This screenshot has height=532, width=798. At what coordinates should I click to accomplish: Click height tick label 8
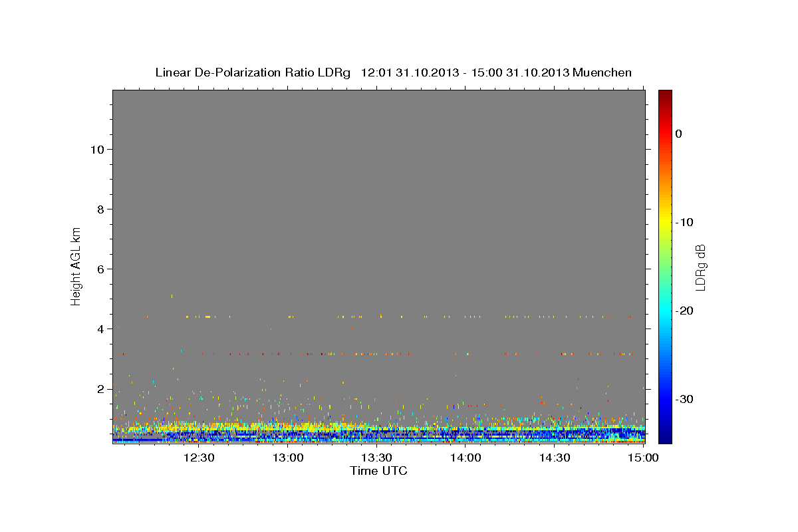coord(101,209)
